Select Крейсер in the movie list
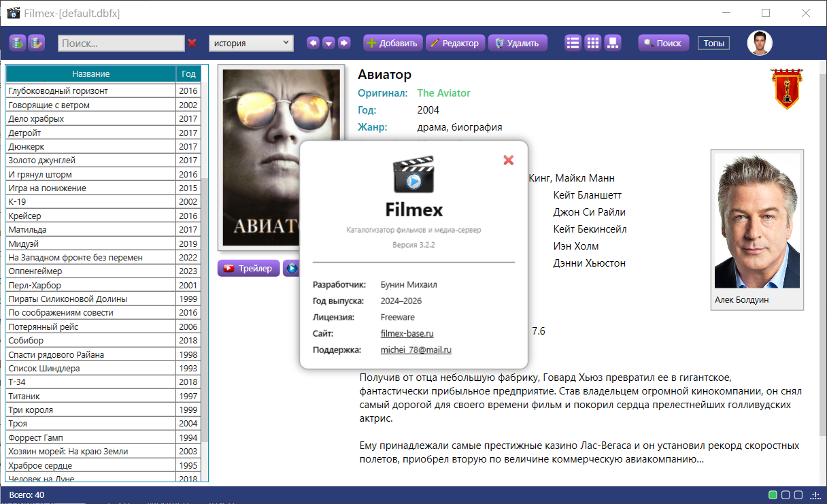 [103, 216]
